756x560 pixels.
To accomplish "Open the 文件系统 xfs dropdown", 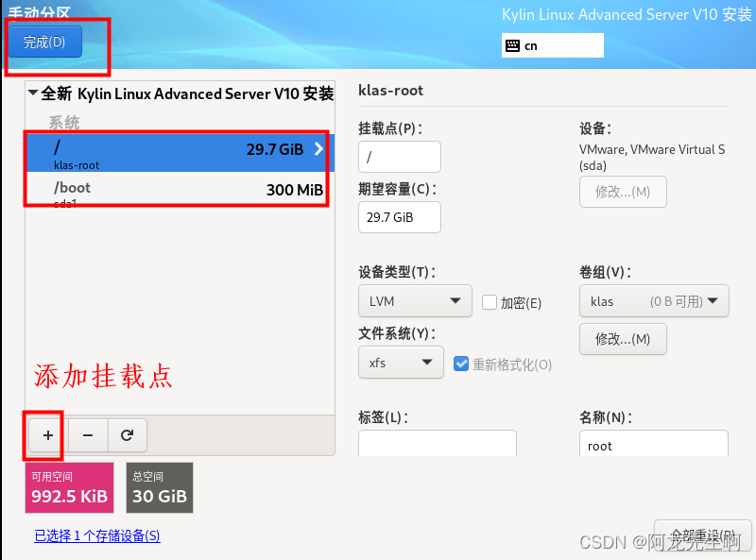I will coord(401,363).
